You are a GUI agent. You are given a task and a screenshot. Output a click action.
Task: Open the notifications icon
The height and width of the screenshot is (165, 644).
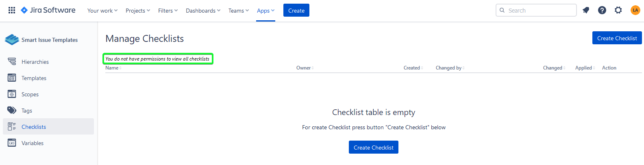click(x=586, y=10)
